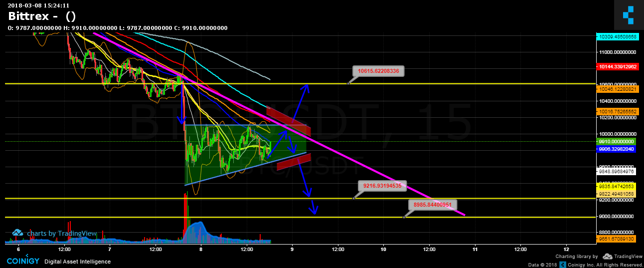Viewport: 644px width, 268px height.
Task: Select the blue 9906.32982040 axis price tag
Action: 617,149
